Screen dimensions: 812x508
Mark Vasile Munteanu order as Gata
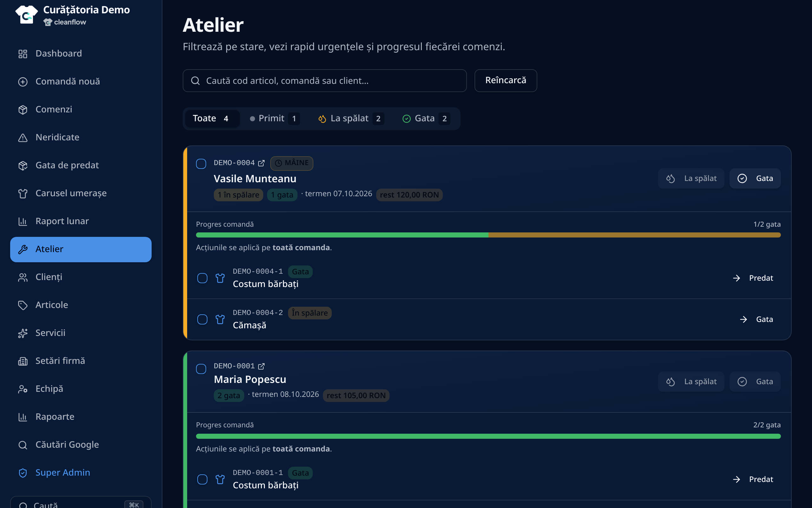(755, 178)
